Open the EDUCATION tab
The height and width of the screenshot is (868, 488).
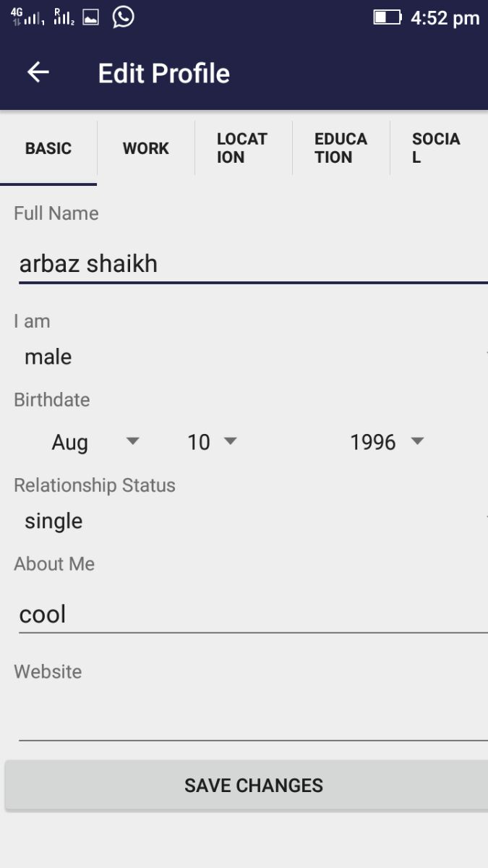coord(341,148)
